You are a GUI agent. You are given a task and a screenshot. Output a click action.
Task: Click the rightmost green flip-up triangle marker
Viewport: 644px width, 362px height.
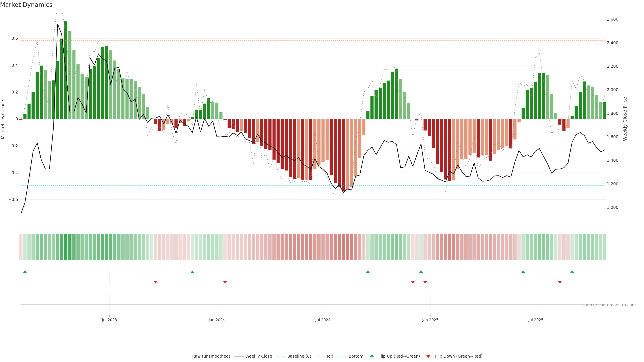click(x=572, y=272)
